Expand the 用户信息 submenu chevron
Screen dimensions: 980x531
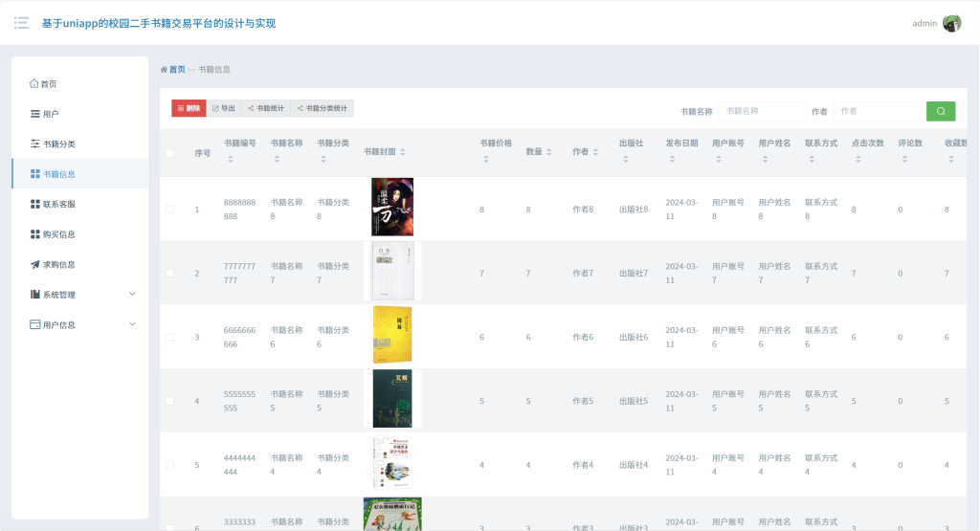tap(132, 323)
